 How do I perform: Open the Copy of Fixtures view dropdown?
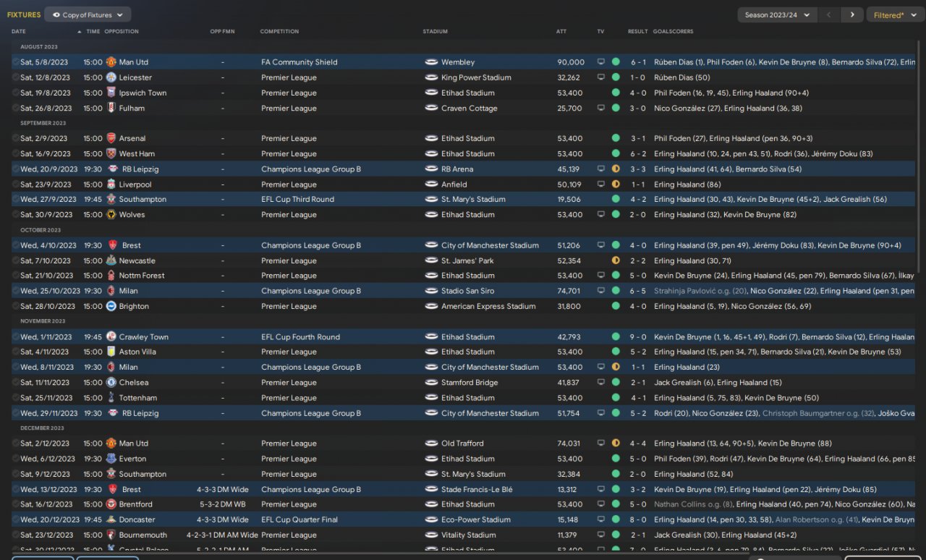(88, 14)
